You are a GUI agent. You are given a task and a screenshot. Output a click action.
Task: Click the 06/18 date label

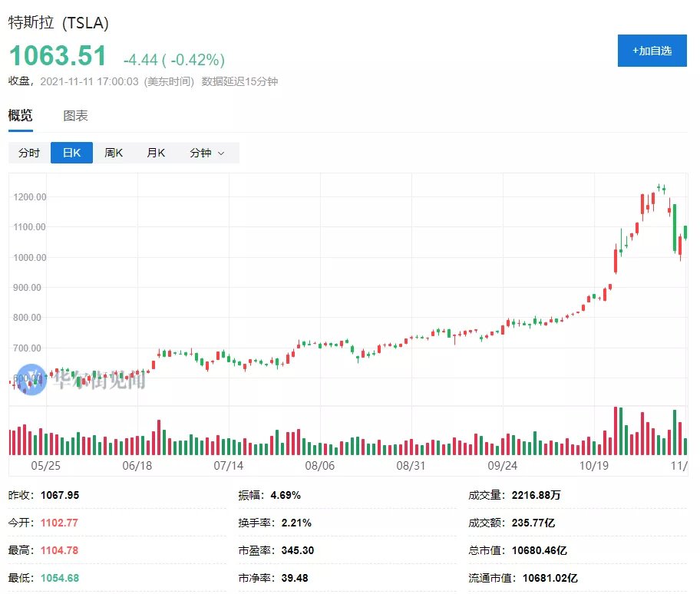click(137, 466)
